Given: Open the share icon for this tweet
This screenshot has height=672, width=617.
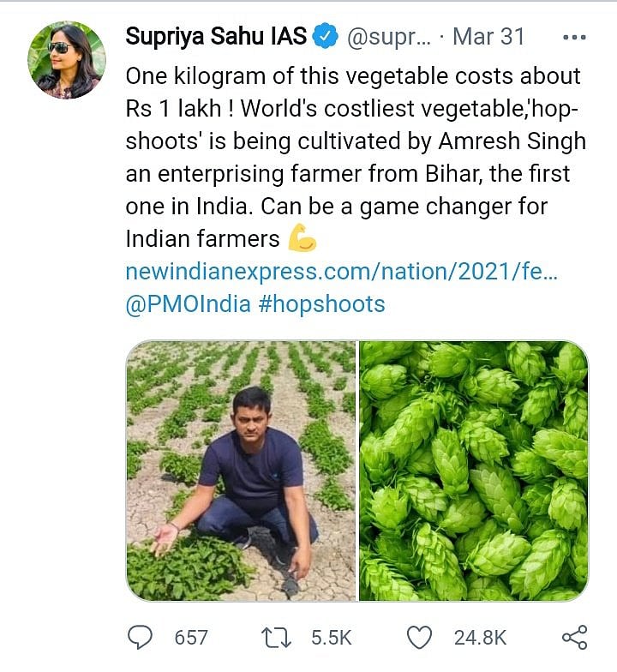Looking at the screenshot, I should point(573,637).
